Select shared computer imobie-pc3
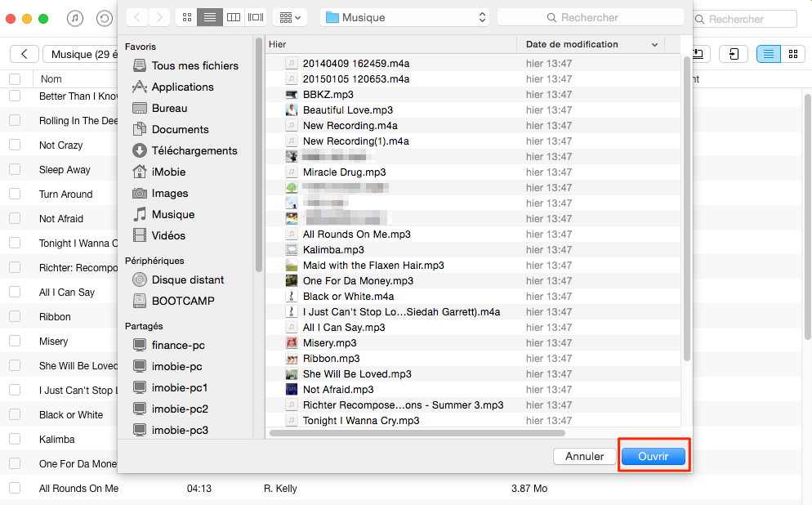The width and height of the screenshot is (812, 505). (171, 430)
